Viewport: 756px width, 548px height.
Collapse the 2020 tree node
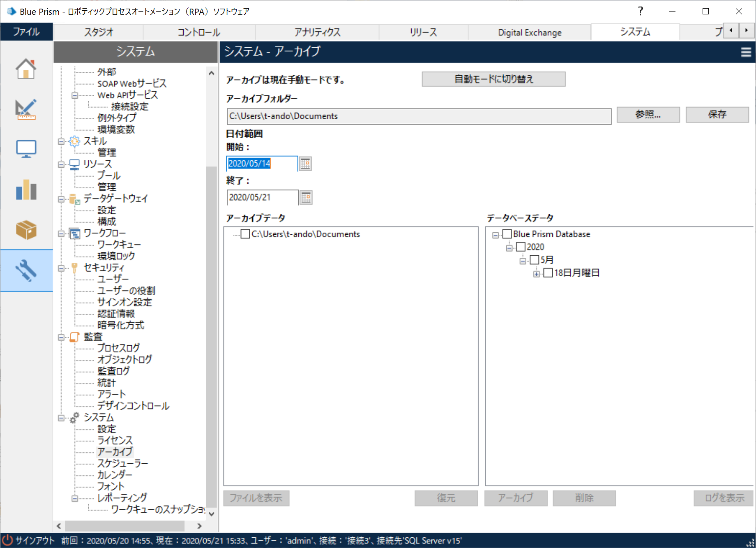pos(509,248)
